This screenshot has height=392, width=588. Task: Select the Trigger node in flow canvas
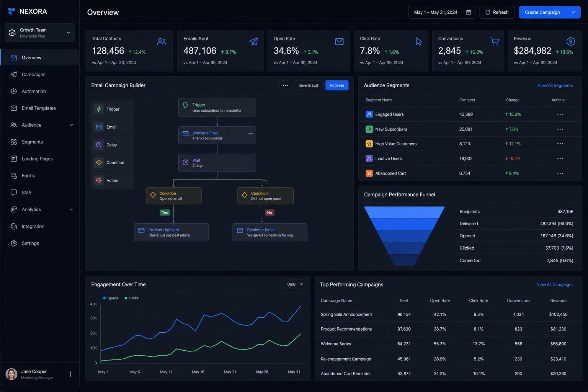(217, 107)
